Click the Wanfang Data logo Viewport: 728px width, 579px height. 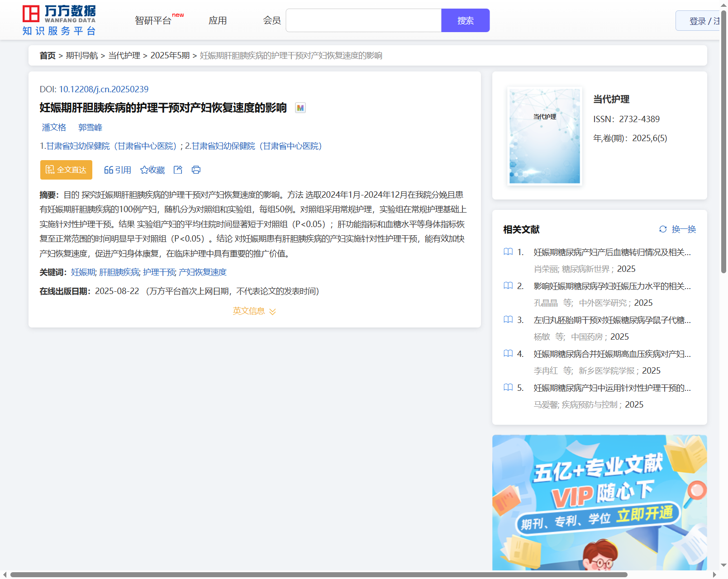(x=59, y=20)
